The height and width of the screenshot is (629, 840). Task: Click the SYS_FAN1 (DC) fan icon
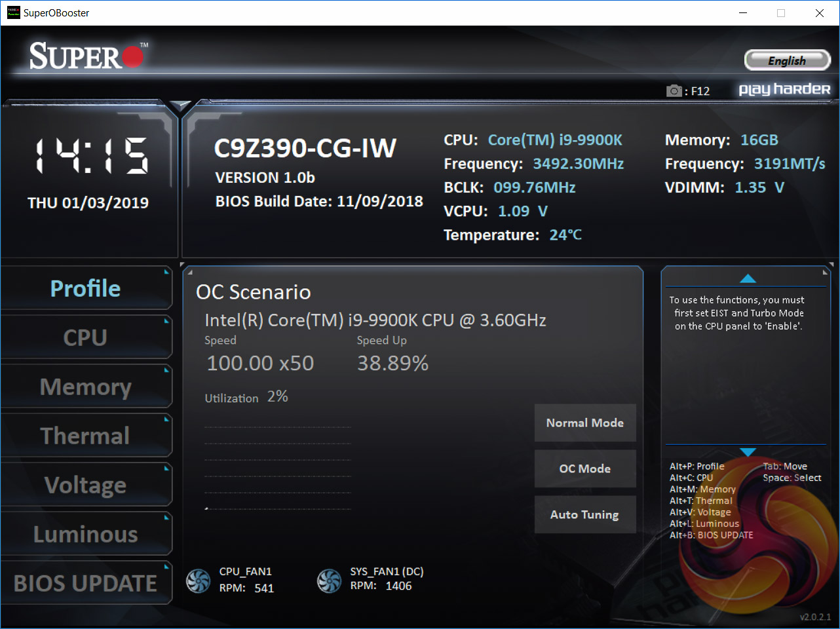(x=329, y=581)
